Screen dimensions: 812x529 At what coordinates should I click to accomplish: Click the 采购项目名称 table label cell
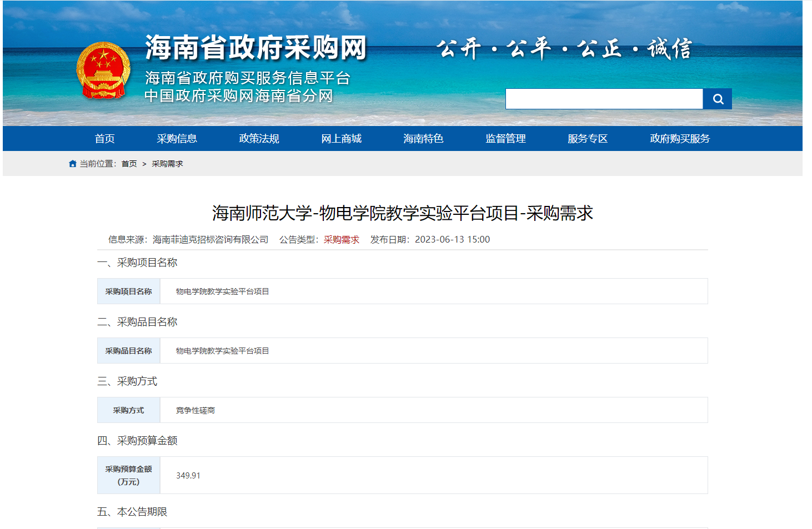(129, 291)
